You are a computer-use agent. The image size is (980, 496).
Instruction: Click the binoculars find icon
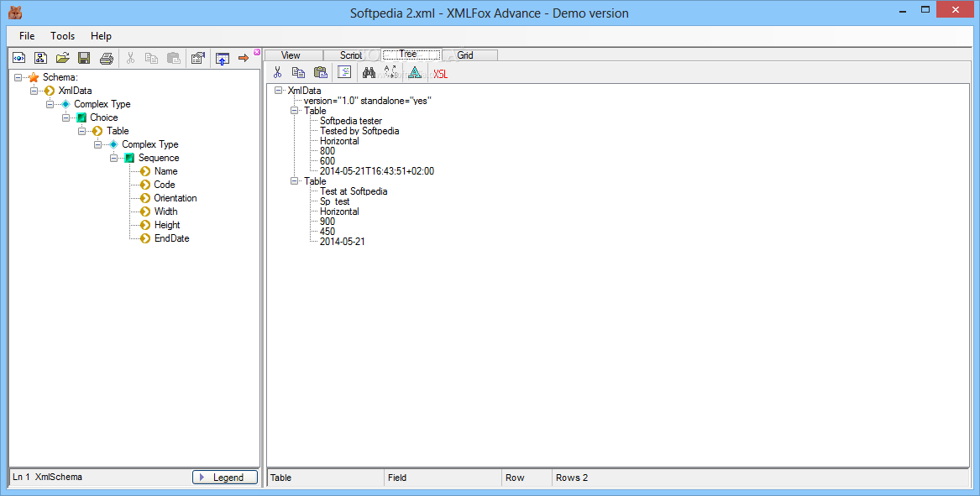click(369, 73)
